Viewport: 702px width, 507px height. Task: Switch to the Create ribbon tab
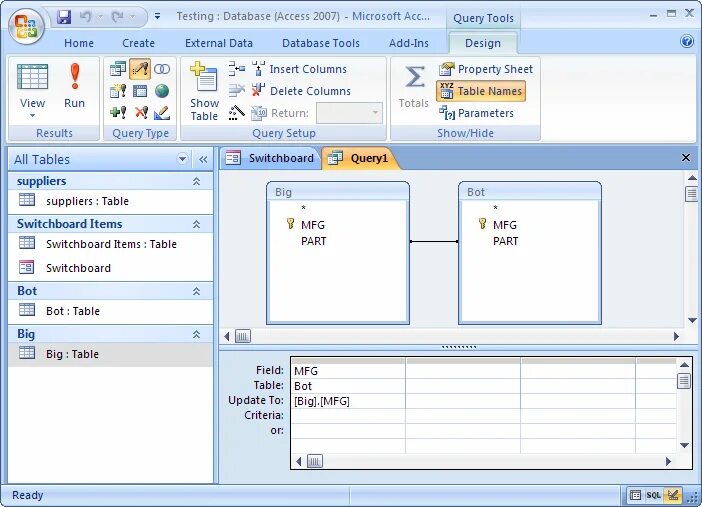[x=138, y=43]
